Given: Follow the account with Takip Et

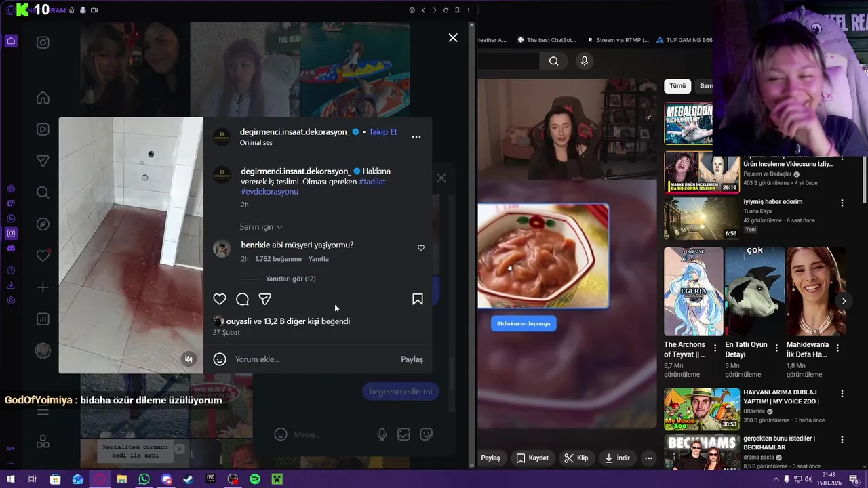Looking at the screenshot, I should coord(383,132).
